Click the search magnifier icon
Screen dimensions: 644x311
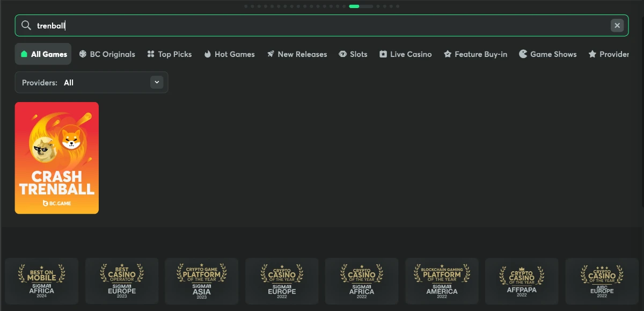[26, 25]
